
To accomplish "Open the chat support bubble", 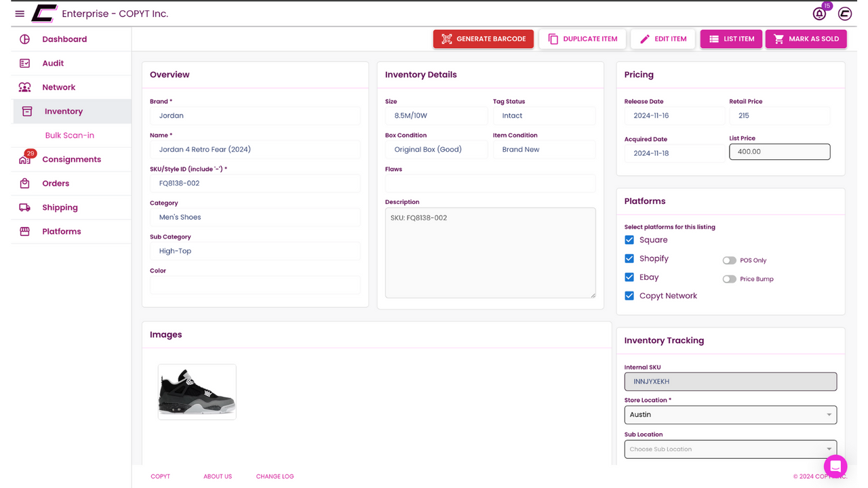I will (x=835, y=466).
